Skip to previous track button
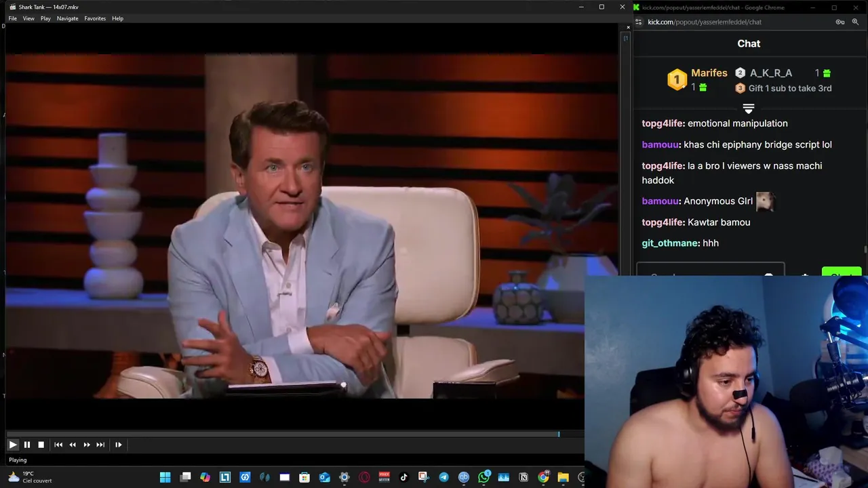The height and width of the screenshot is (488, 868). click(x=58, y=445)
